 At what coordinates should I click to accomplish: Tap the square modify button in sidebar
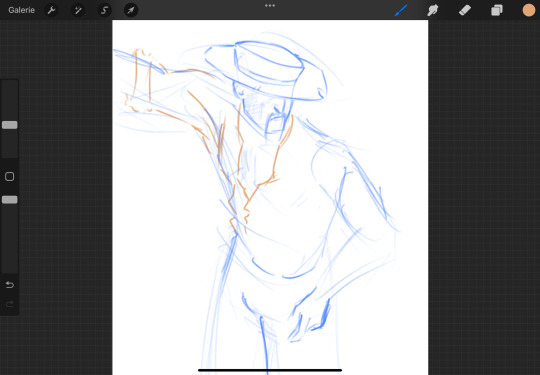tap(10, 177)
